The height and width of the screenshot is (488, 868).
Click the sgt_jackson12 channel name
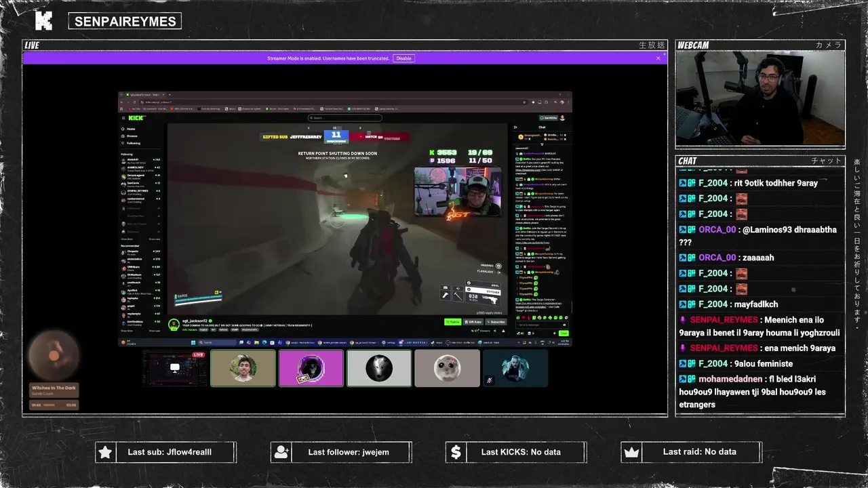(x=195, y=321)
